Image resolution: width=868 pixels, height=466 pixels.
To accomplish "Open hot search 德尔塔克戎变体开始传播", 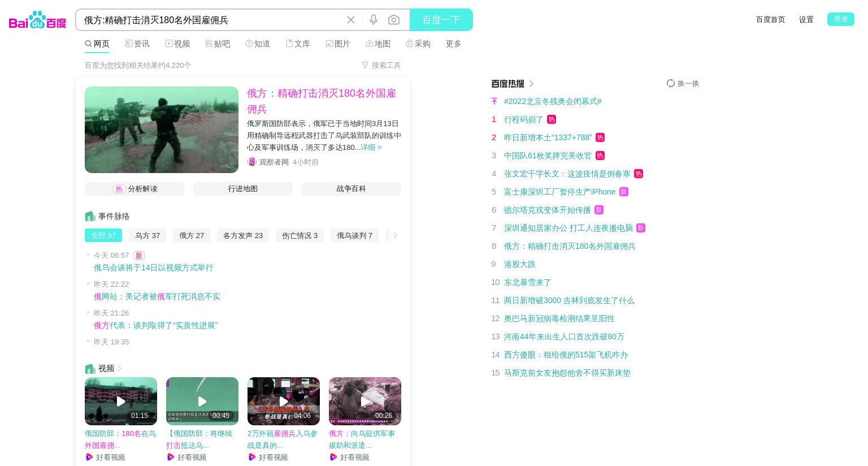I will (x=547, y=210).
